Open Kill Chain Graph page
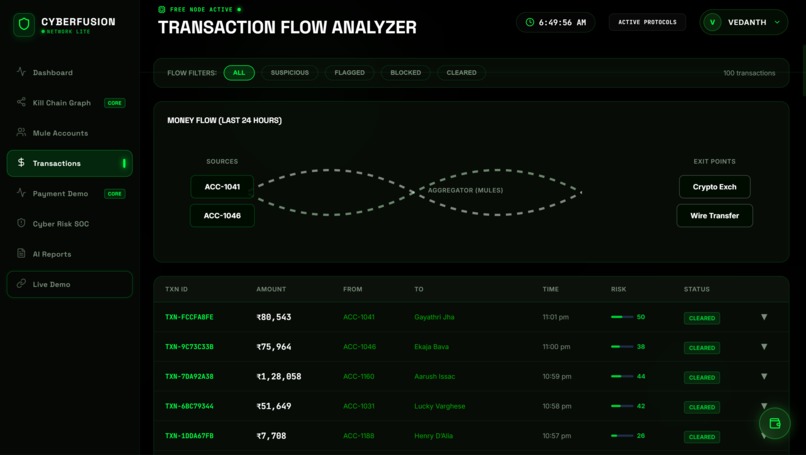Screen dimensions: 806x455 point(69,103)
